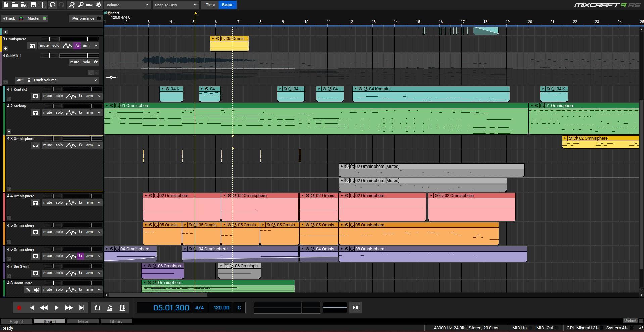Click the +Track button
The image size is (644, 332).
click(x=9, y=18)
